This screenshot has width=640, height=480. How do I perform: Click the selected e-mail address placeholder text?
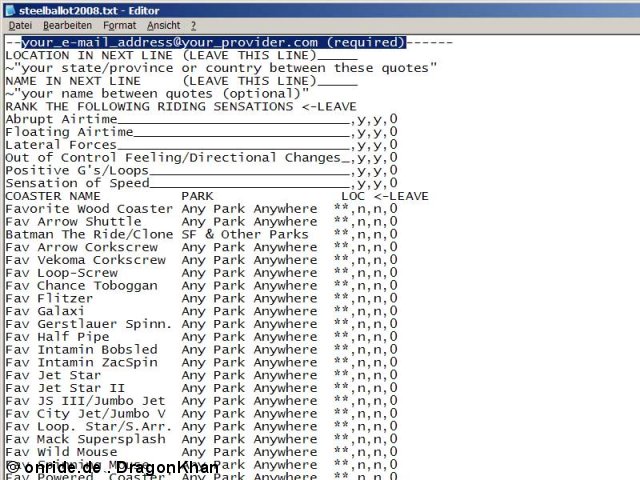click(213, 42)
